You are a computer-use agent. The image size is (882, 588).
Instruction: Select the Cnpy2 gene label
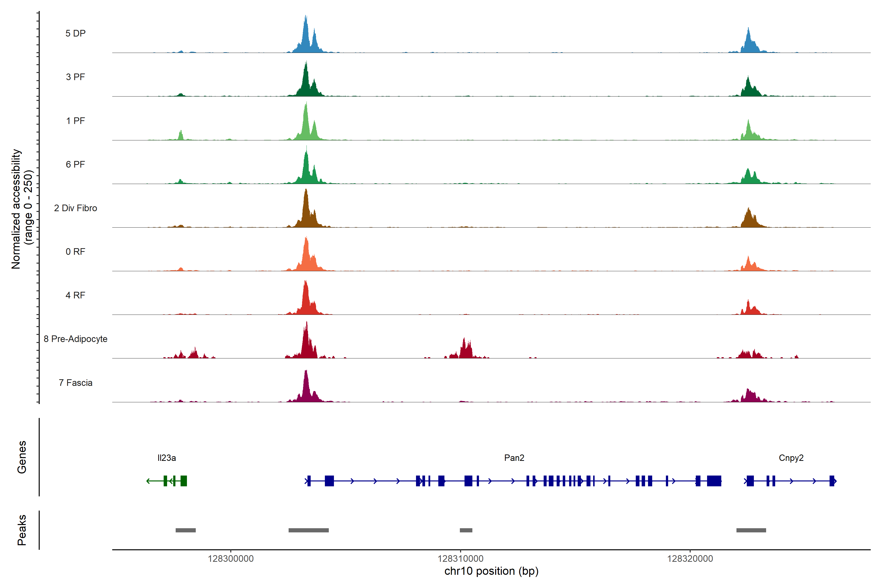[x=791, y=457]
